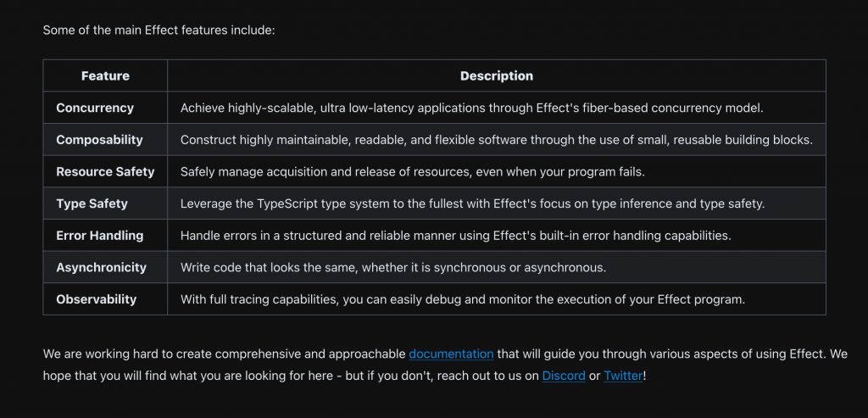This screenshot has height=418, width=868.
Task: Click the fiber-based concurrency model description
Action: click(472, 108)
